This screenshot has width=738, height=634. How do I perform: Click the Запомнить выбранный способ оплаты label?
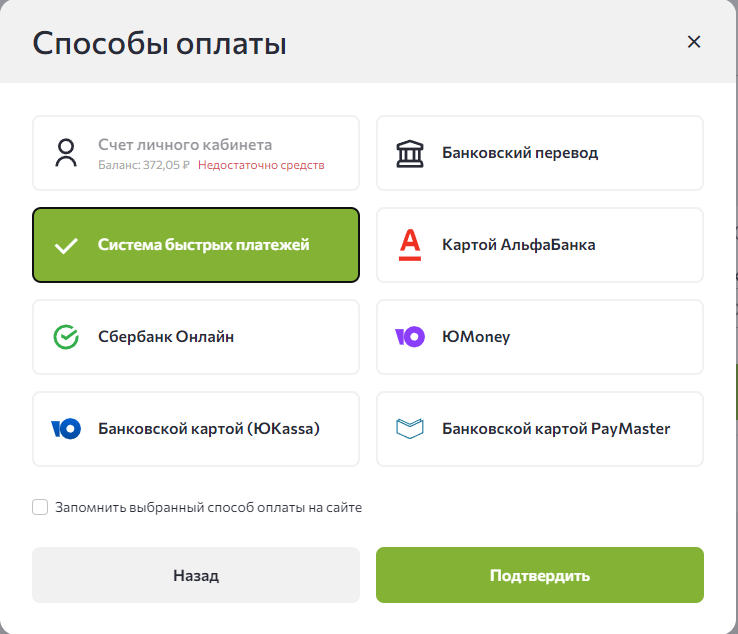[x=209, y=507]
